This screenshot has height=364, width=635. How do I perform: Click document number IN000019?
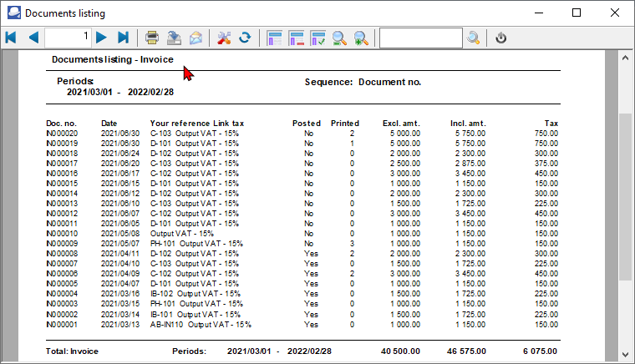pyautogui.click(x=62, y=144)
